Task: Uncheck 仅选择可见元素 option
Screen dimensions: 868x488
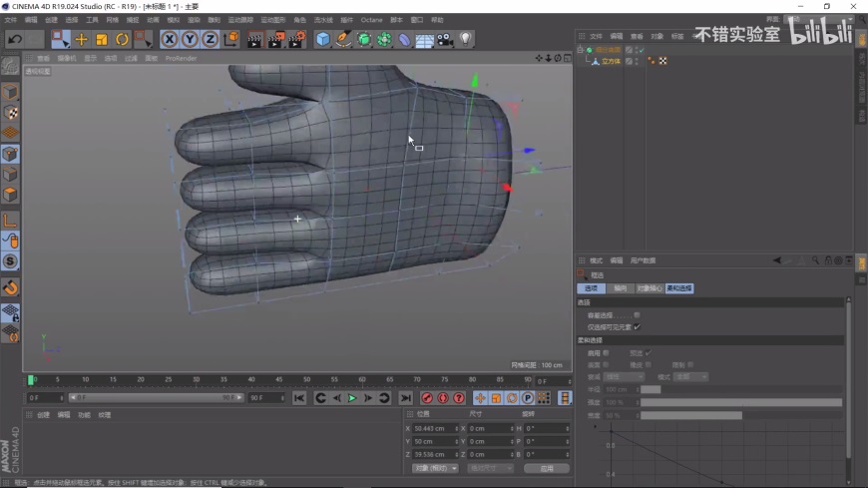Action: click(x=637, y=326)
